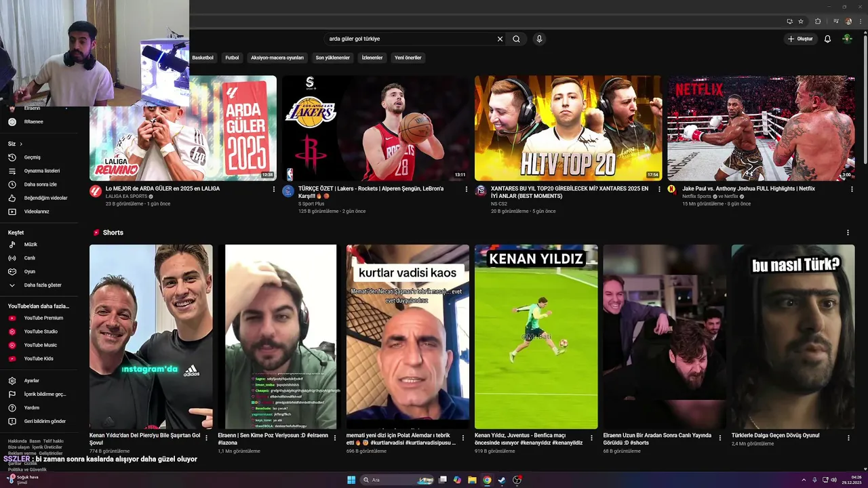Open options menu for Lakers - Rockets video
Screen dimensions: 868x488
click(467, 189)
